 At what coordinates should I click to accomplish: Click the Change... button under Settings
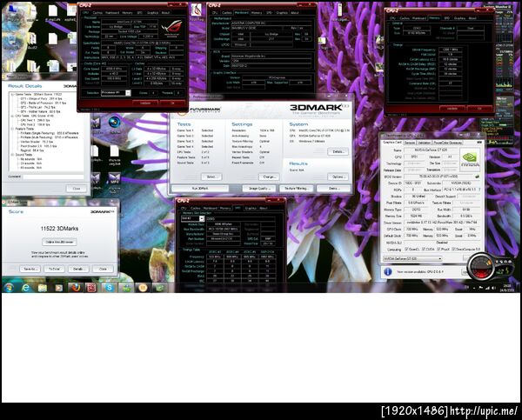269,177
